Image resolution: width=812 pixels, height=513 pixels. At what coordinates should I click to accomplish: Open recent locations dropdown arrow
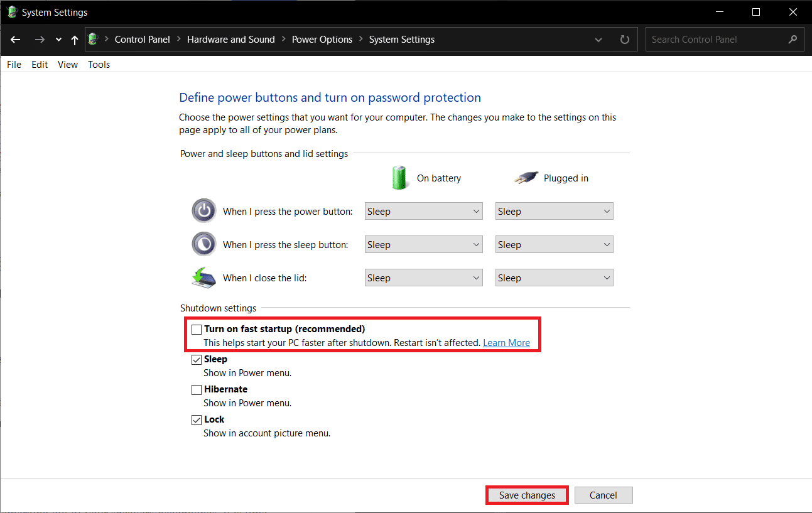(58, 40)
